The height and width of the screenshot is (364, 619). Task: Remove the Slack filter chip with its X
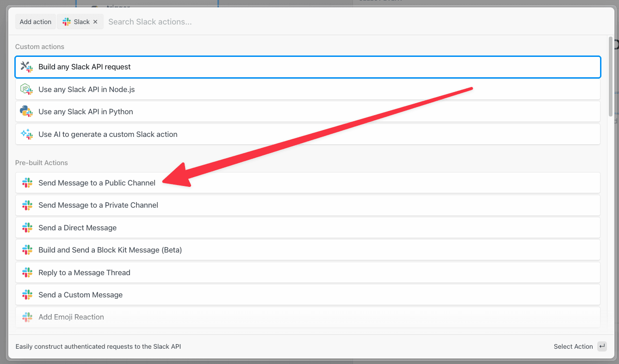tap(95, 22)
